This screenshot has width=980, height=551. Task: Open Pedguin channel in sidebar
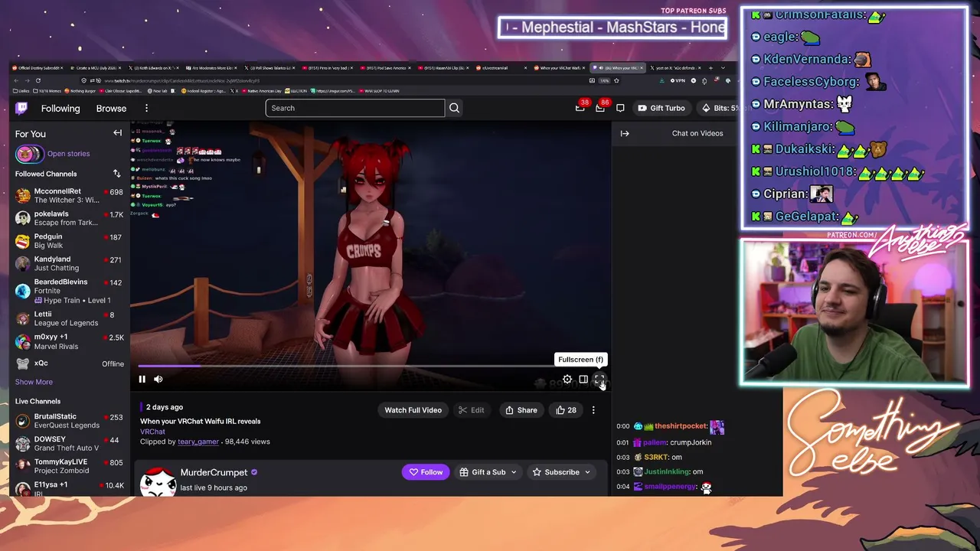pos(69,241)
